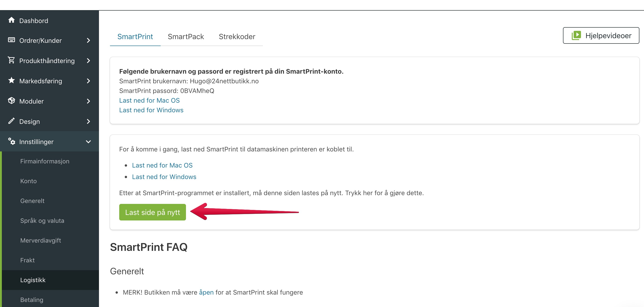Viewport: 644px width, 307px height.
Task: Switch to the SmartPack tab
Action: (x=186, y=37)
